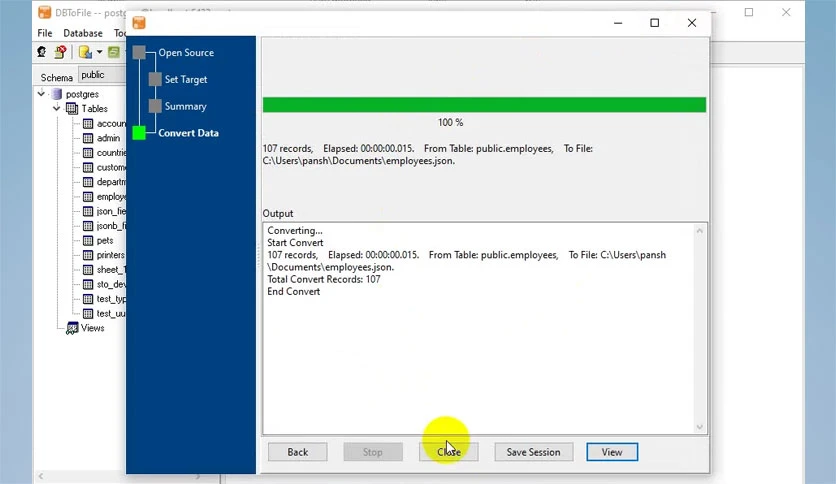This screenshot has width=836, height=484.
Task: Open the Database menu
Action: point(83,33)
